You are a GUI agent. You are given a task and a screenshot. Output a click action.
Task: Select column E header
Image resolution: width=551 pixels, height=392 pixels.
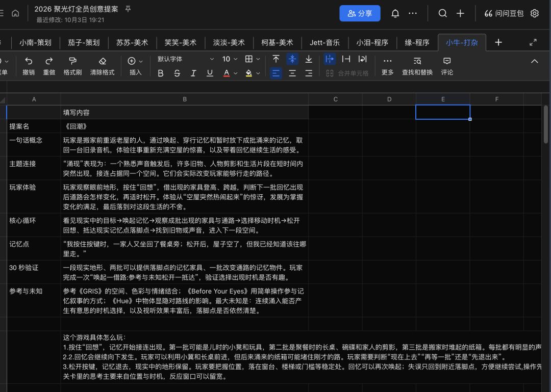click(443, 99)
